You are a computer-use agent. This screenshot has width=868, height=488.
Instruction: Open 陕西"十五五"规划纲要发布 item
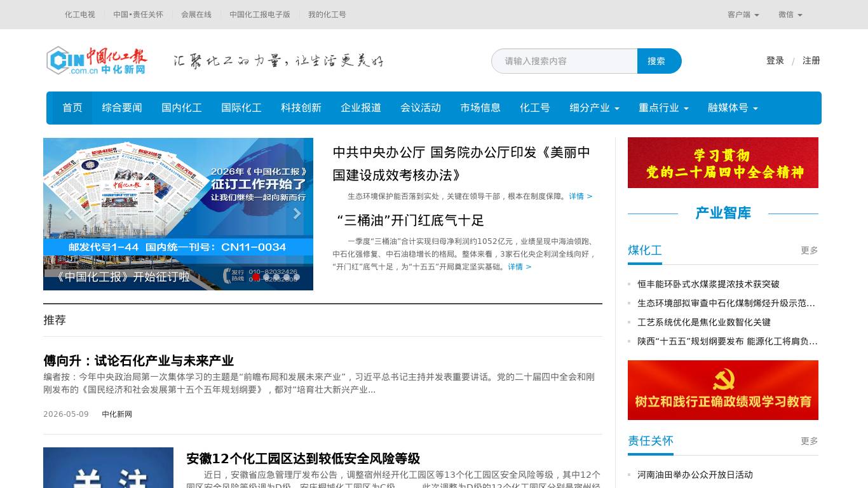[728, 341]
